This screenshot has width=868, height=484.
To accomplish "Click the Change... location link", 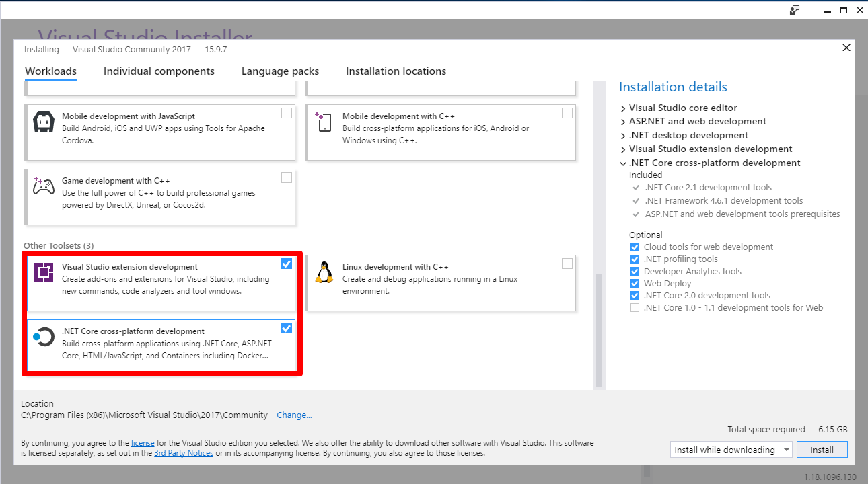I will (x=294, y=415).
